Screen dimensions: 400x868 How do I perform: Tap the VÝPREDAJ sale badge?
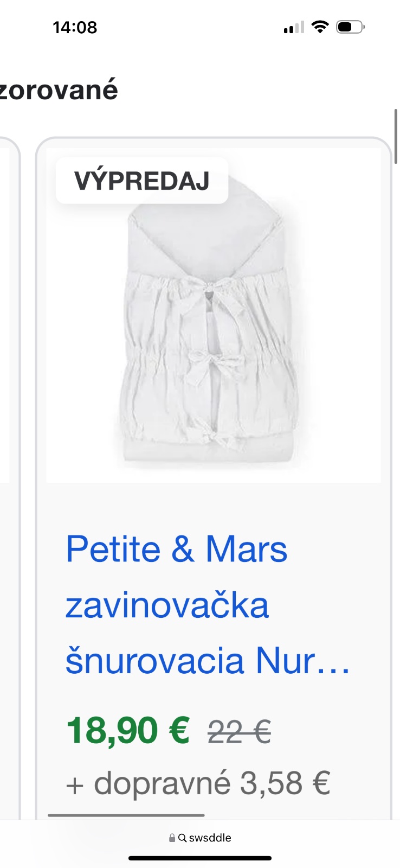click(x=142, y=181)
